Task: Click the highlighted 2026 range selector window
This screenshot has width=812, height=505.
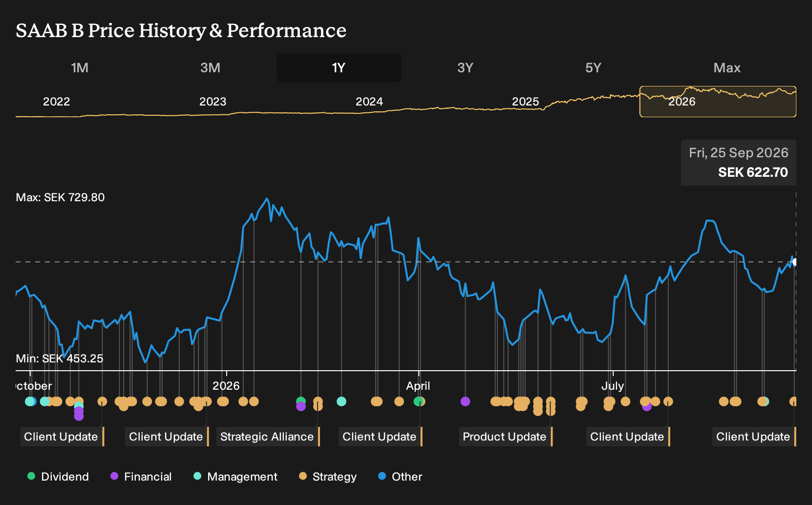Action: 718,102
